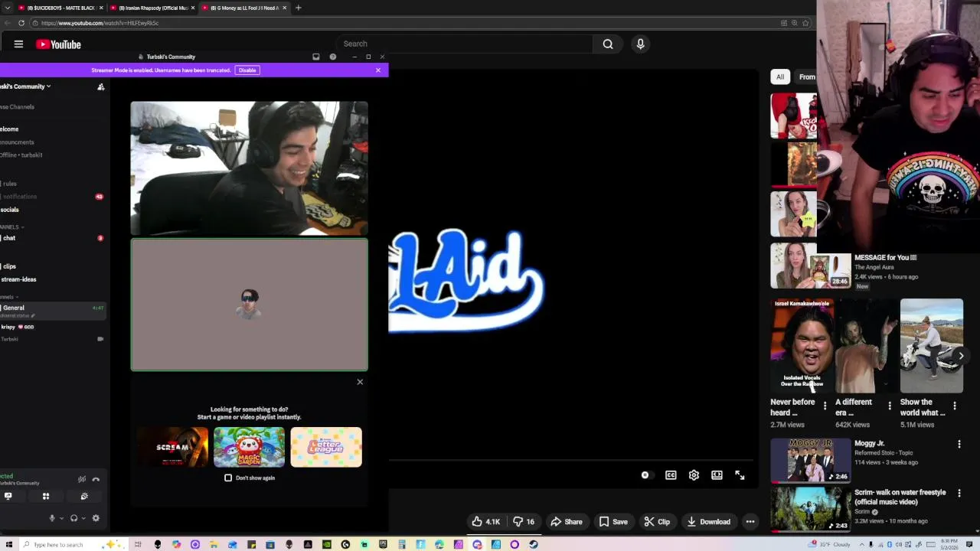Open options for Scrim walk on water video
Viewport: 980px width, 551px height.
959,493
